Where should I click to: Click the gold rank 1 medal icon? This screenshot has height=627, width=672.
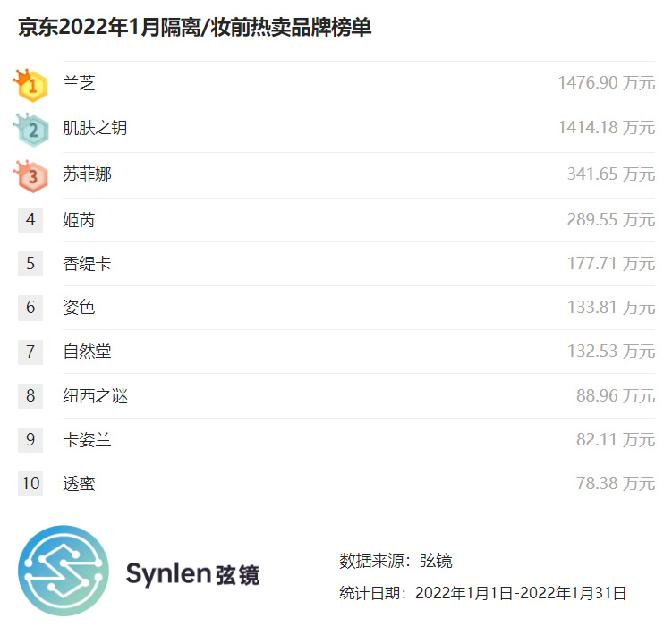[30, 85]
